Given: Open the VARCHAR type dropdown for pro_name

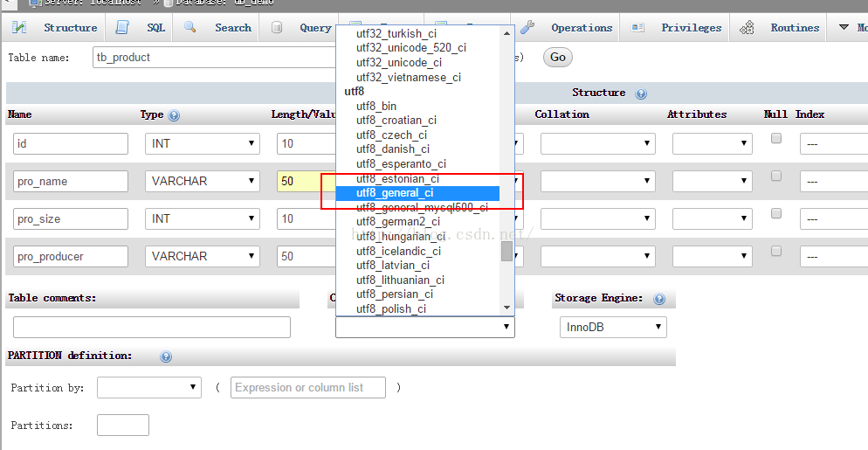Looking at the screenshot, I should (203, 182).
